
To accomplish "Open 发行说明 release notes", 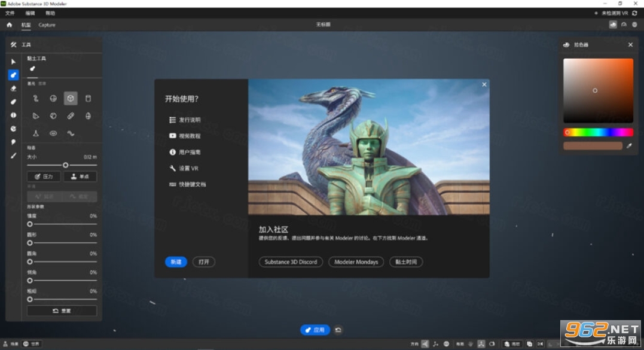I will pyautogui.click(x=185, y=120).
